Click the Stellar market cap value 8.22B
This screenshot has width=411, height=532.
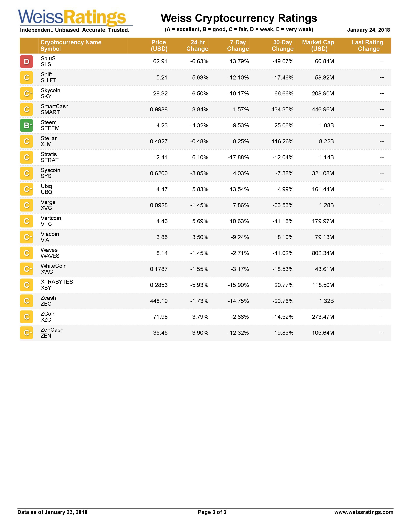(326, 142)
